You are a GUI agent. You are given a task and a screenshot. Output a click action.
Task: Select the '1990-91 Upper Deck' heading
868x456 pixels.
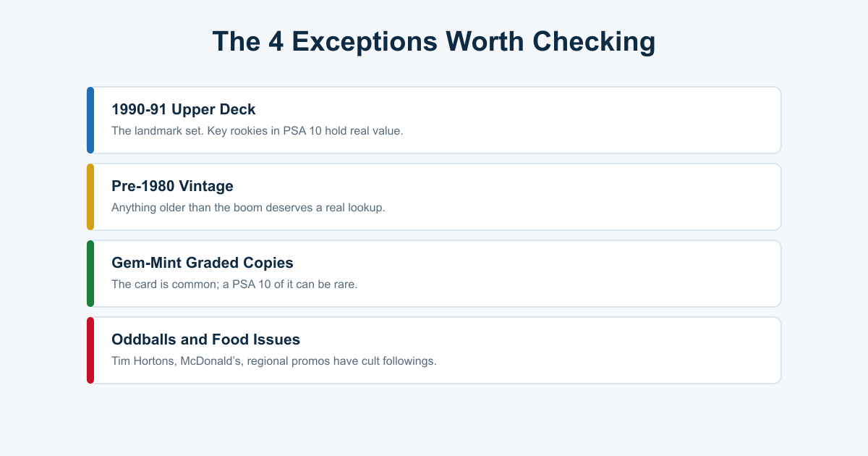point(184,110)
